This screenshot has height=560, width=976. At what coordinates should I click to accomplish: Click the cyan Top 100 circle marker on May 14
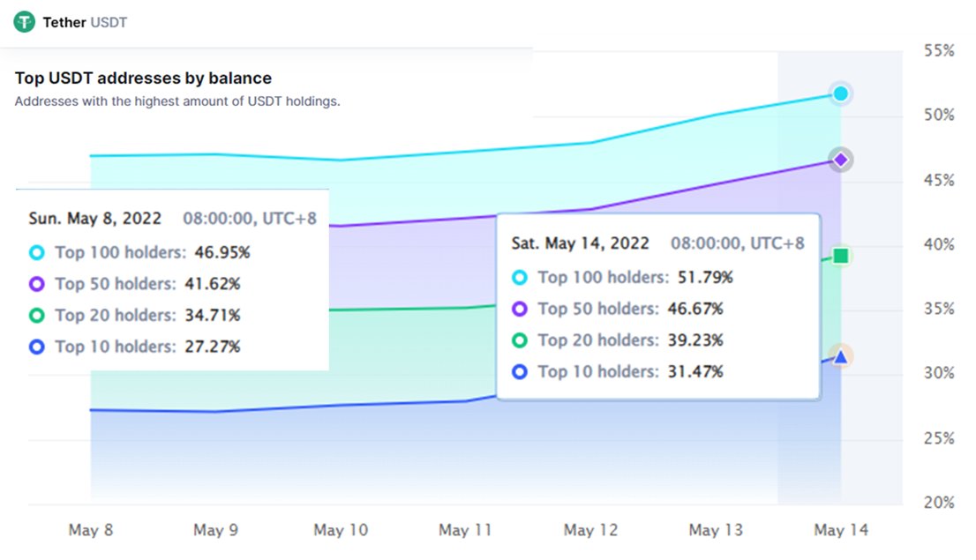840,94
